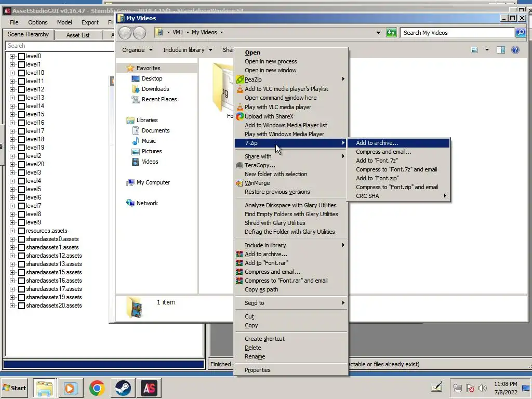Click the WinRAR icon beside Add to "Font.rar"
The width and height of the screenshot is (532, 399).
coord(240,263)
